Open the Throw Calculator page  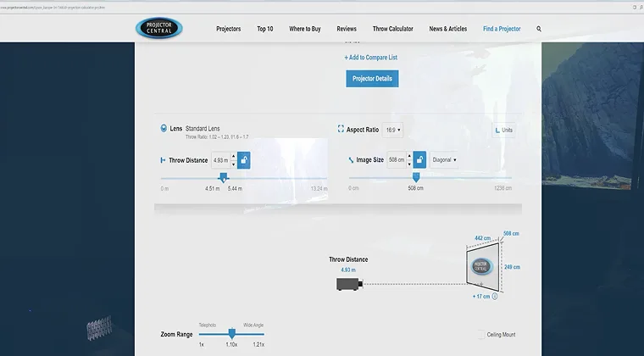(393, 29)
